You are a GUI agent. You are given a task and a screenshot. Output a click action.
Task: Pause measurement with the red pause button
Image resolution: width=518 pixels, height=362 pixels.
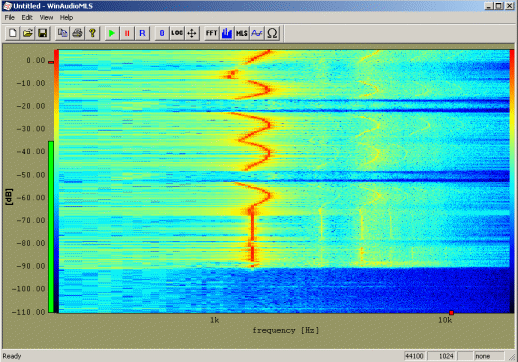click(127, 33)
